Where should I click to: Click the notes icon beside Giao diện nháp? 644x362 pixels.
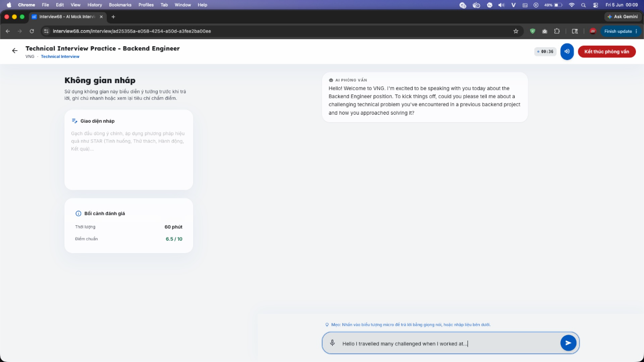pyautogui.click(x=75, y=121)
